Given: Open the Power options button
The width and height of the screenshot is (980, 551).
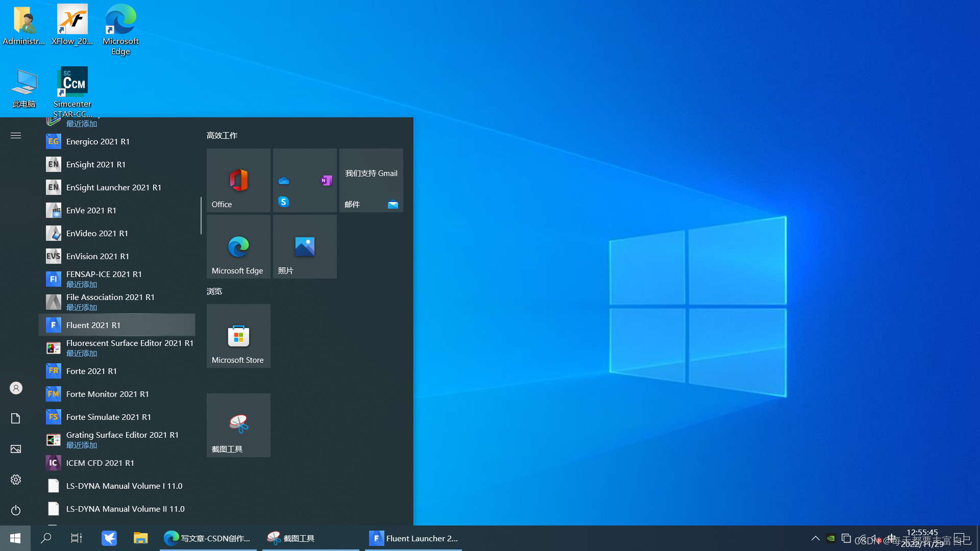Looking at the screenshot, I should pyautogui.click(x=16, y=510).
